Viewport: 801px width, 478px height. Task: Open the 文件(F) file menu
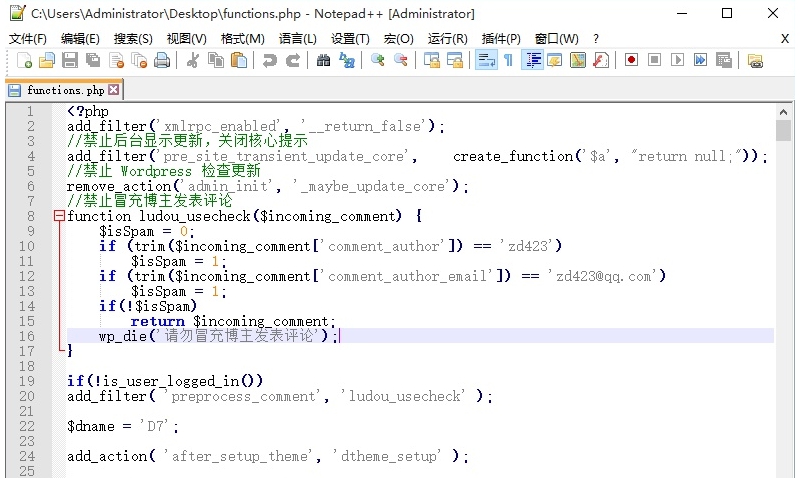[28, 38]
